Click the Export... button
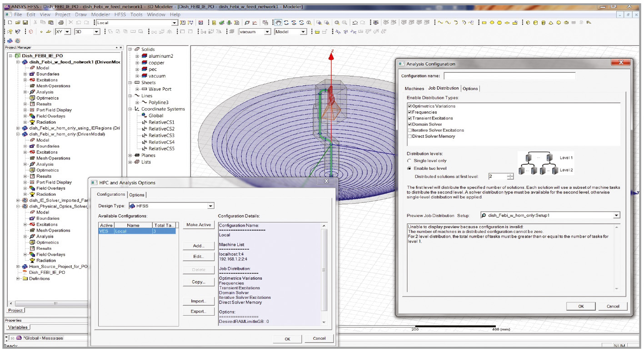Screen dimensions: 644x352 [199, 312]
